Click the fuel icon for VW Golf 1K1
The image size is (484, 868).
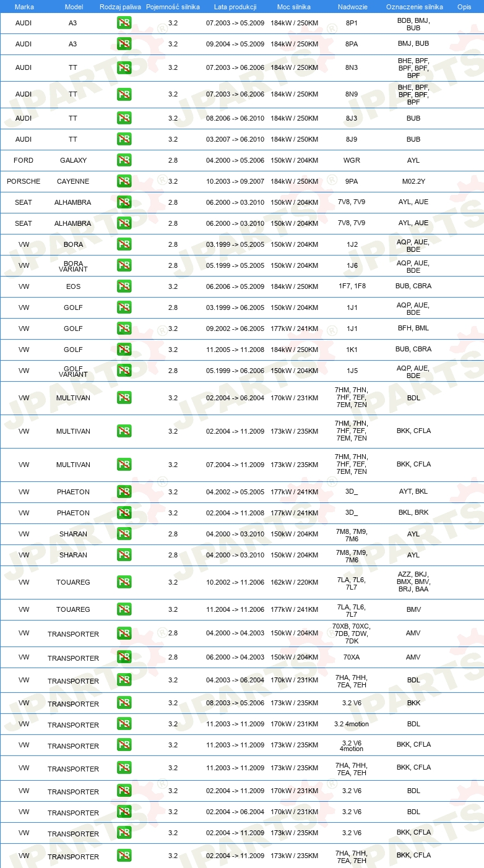click(x=124, y=350)
